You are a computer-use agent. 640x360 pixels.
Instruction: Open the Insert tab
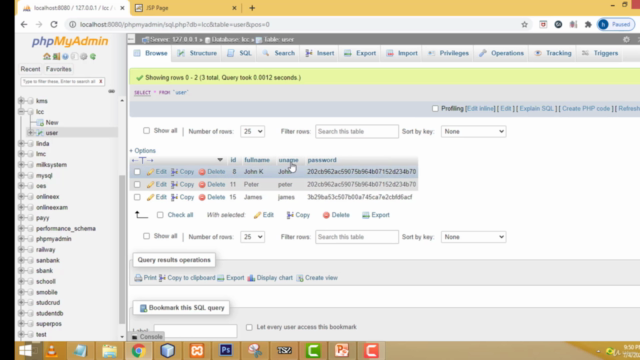pos(320,53)
